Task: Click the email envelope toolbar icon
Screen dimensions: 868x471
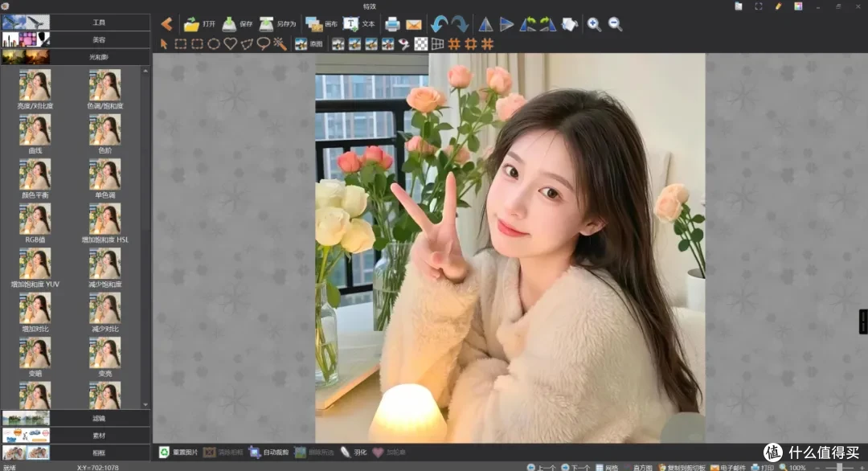Action: 414,25
